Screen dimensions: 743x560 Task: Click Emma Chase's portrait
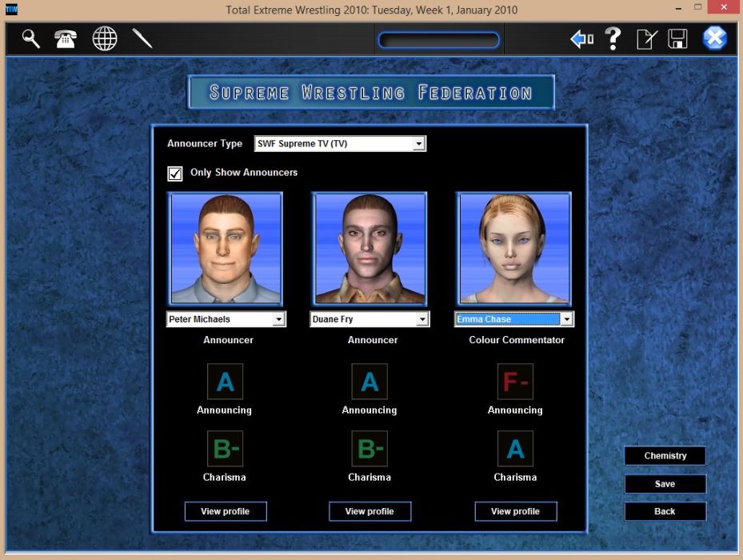pyautogui.click(x=514, y=249)
